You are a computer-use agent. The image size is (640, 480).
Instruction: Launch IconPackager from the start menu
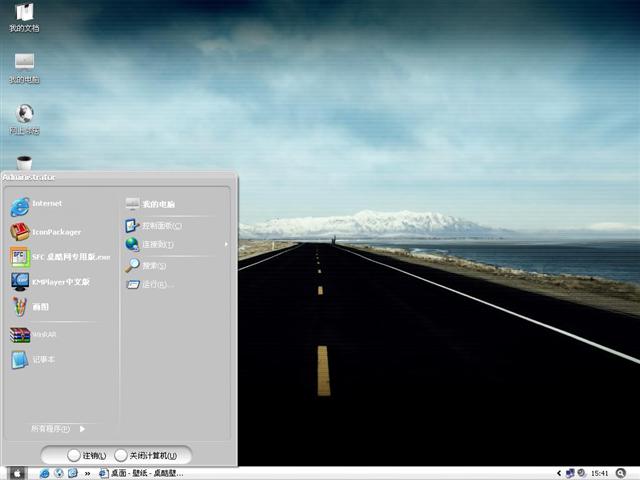point(46,232)
